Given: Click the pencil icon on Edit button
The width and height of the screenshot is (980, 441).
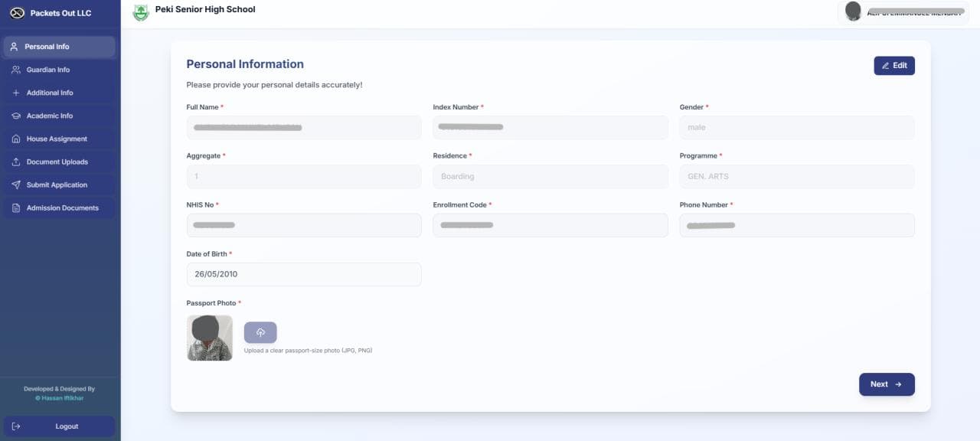Looking at the screenshot, I should [x=885, y=66].
